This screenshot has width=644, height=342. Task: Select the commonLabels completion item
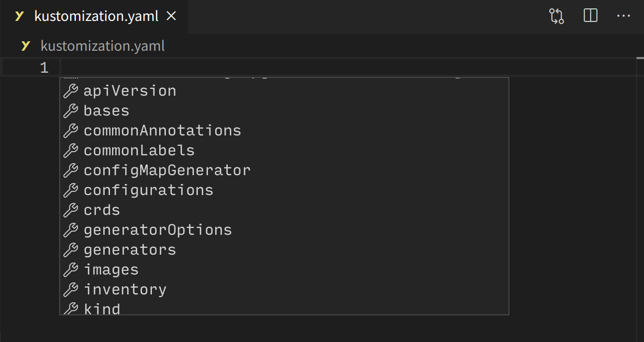(284, 151)
